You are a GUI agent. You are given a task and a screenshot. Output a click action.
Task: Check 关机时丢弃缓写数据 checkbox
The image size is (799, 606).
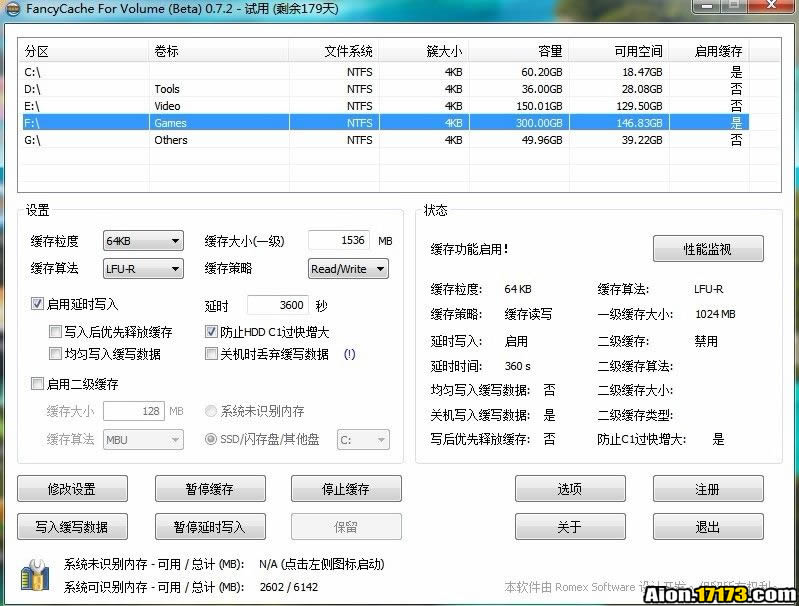pos(211,354)
